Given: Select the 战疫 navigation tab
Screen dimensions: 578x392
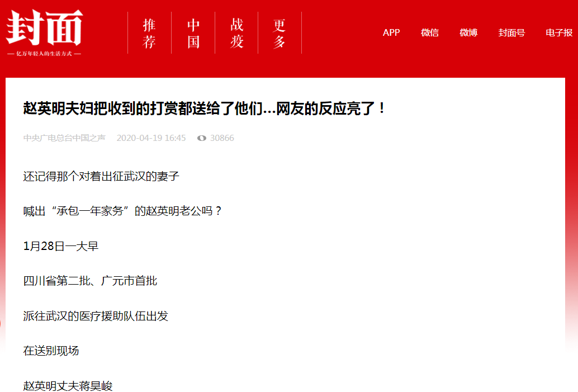Looking at the screenshot, I should tap(237, 33).
